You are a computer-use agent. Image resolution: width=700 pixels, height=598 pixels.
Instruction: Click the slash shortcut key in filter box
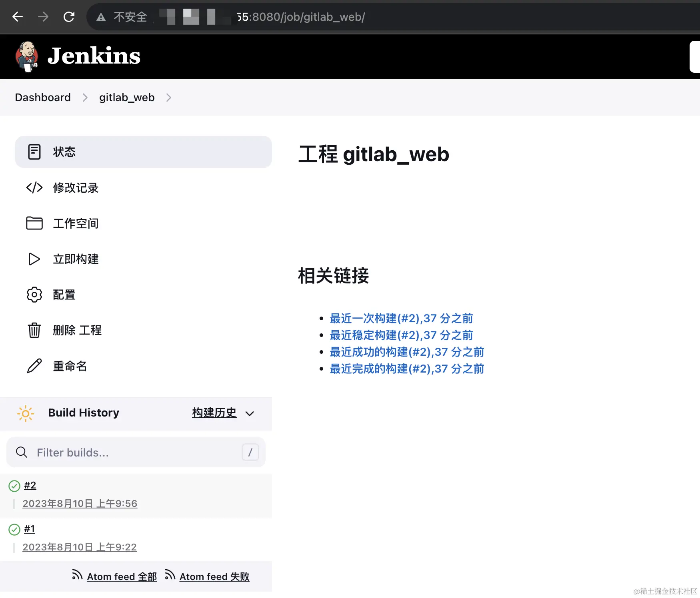250,452
